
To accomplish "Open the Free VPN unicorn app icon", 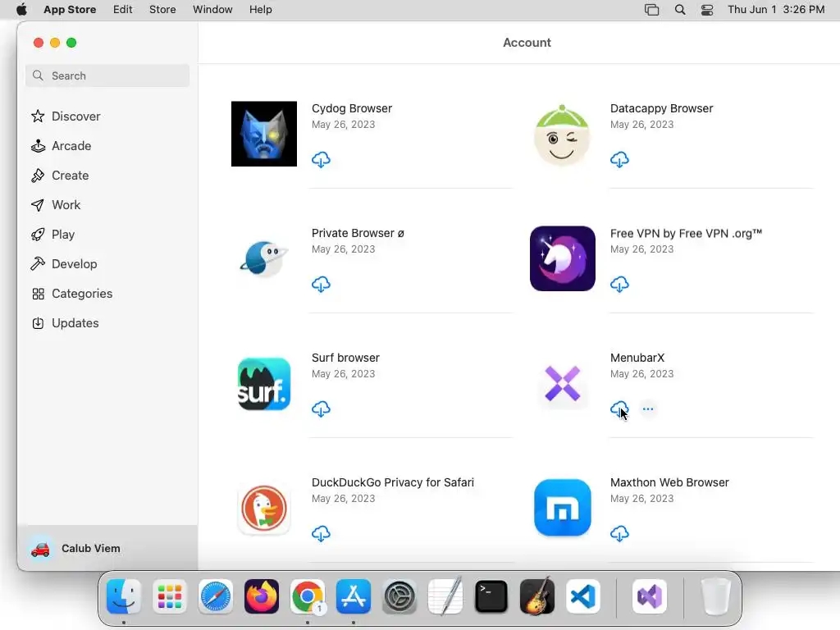I will coord(563,258).
